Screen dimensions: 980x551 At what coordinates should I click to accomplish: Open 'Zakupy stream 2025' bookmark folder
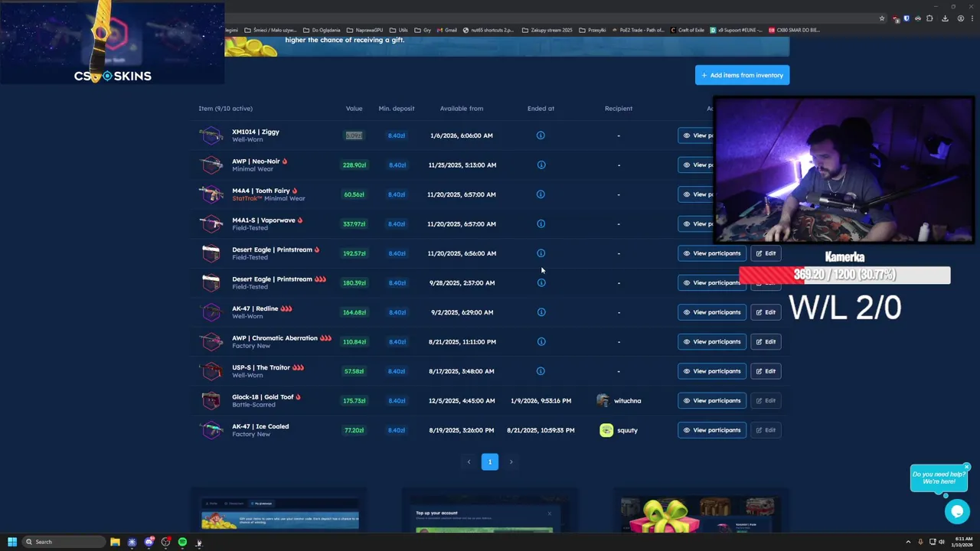pos(547,30)
